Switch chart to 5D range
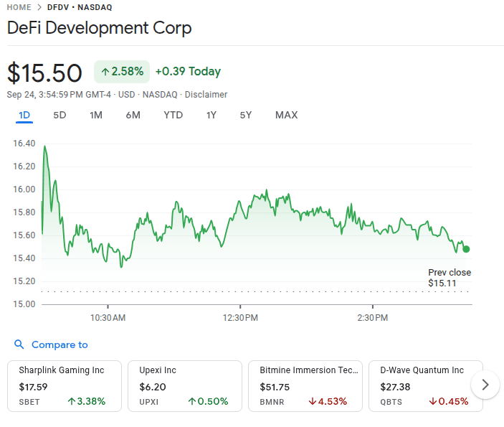The height and width of the screenshot is (427, 504). tap(60, 116)
